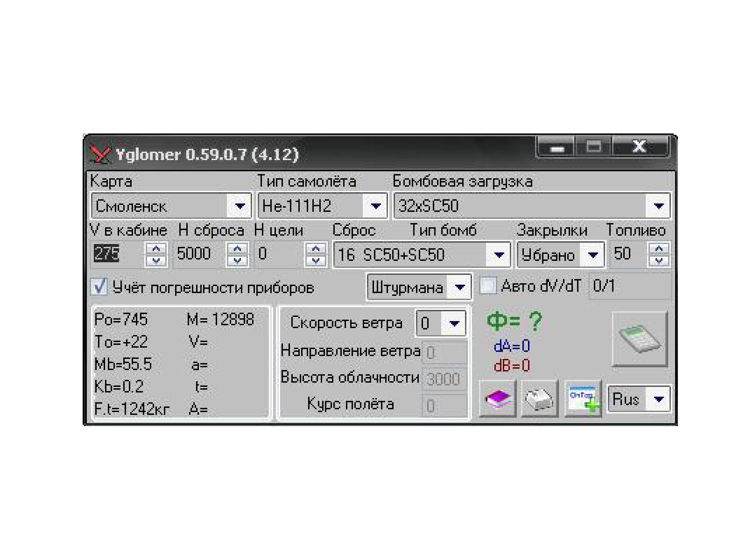This screenshot has width=747, height=560.
Task: Click the green 'Ф= ?' result text
Action: pyautogui.click(x=514, y=322)
